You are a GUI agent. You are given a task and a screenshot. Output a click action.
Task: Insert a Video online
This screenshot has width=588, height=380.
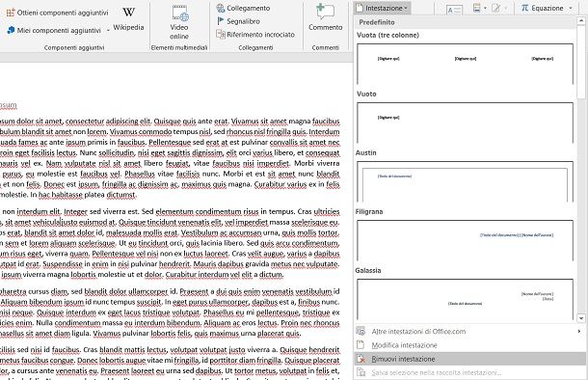tap(179, 22)
